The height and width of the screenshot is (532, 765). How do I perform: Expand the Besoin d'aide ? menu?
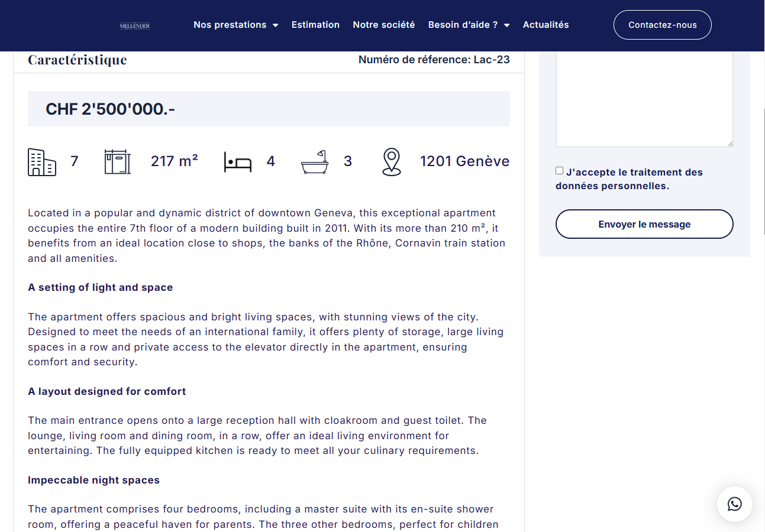(469, 25)
